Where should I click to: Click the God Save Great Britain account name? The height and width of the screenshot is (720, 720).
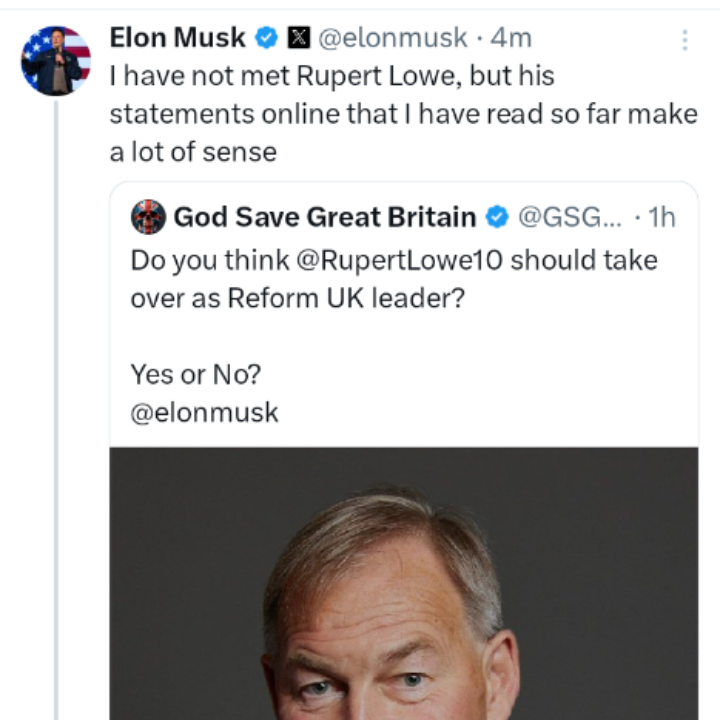pyautogui.click(x=325, y=216)
